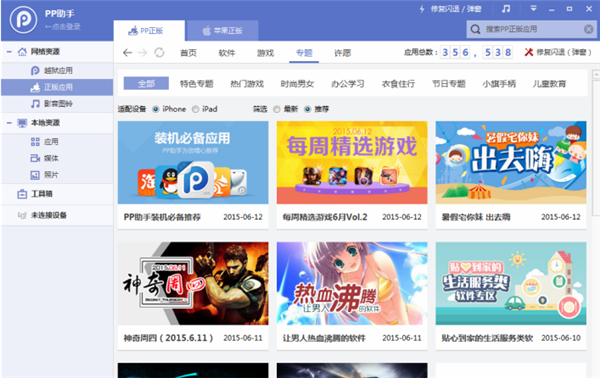
Task: Click in the 搜索PP正版应用 search field
Action: [x=533, y=29]
